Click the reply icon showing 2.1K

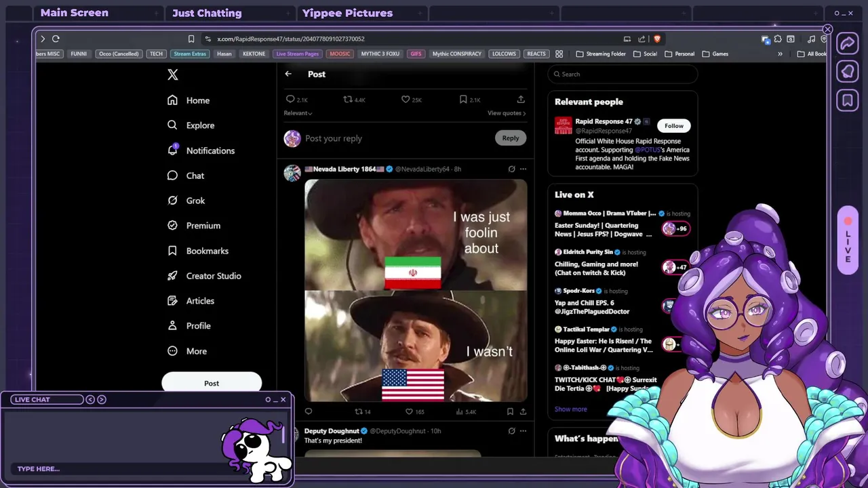pos(290,100)
